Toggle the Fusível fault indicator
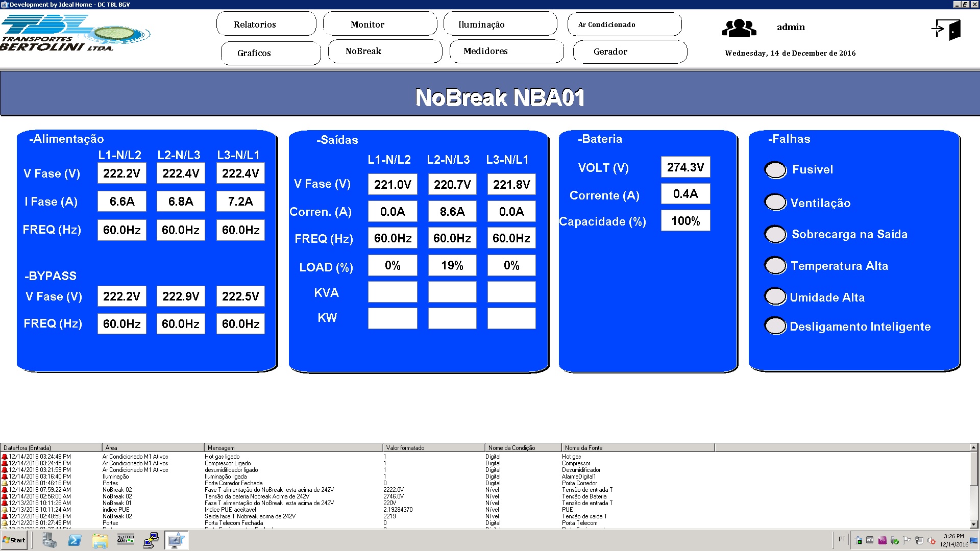The width and height of the screenshot is (980, 551). (x=775, y=170)
